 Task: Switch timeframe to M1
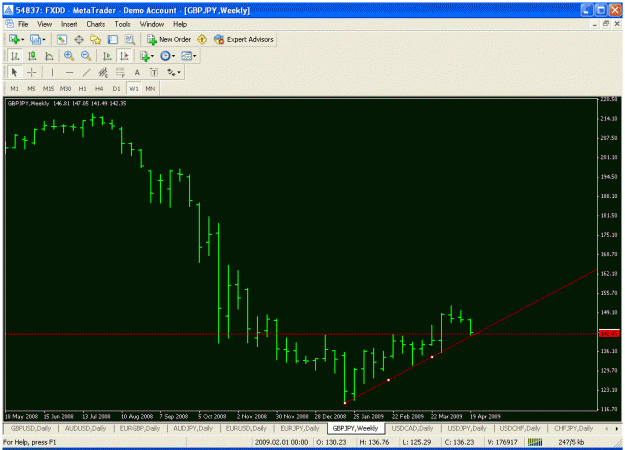coord(14,88)
